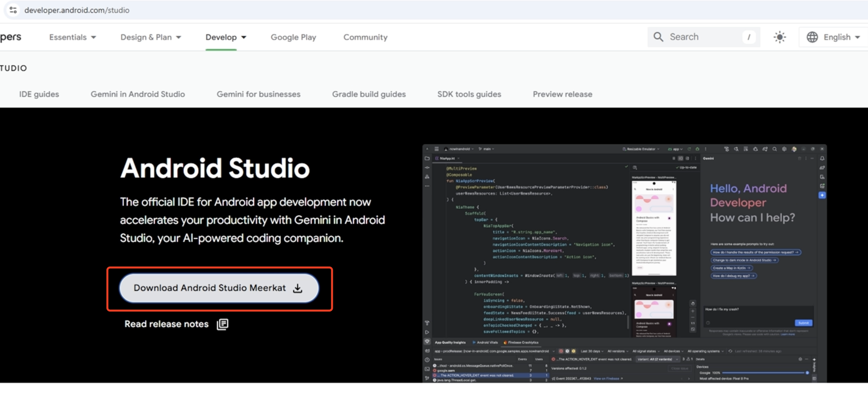Select the Gradle build guides tab
The width and height of the screenshot is (868, 403).
point(368,94)
